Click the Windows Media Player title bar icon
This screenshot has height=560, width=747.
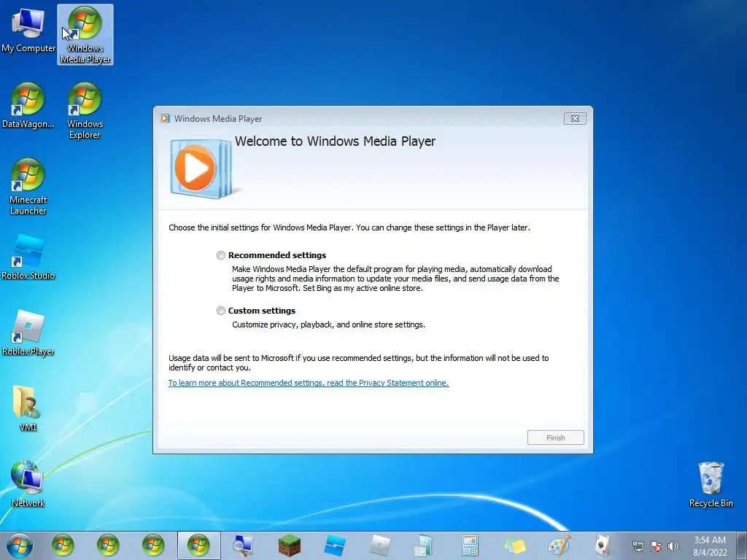click(x=165, y=119)
